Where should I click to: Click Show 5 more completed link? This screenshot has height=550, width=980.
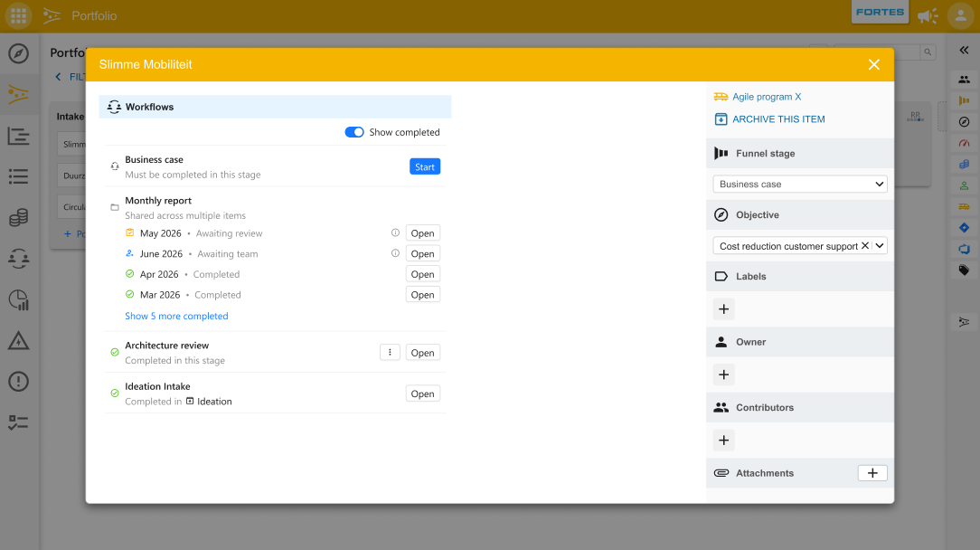click(176, 316)
